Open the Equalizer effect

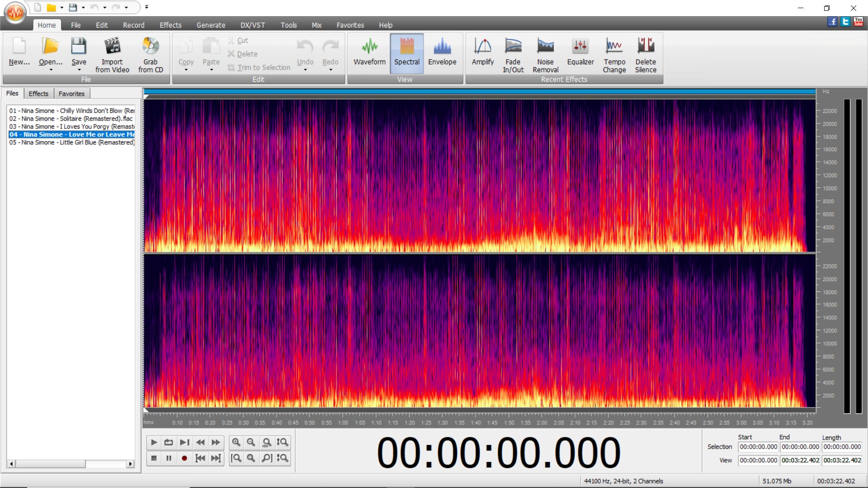[x=580, y=53]
